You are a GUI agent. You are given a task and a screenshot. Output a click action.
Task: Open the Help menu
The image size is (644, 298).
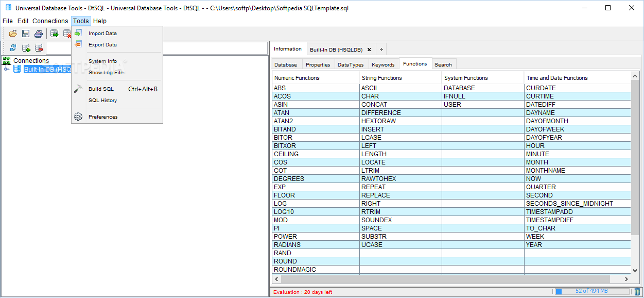(100, 21)
